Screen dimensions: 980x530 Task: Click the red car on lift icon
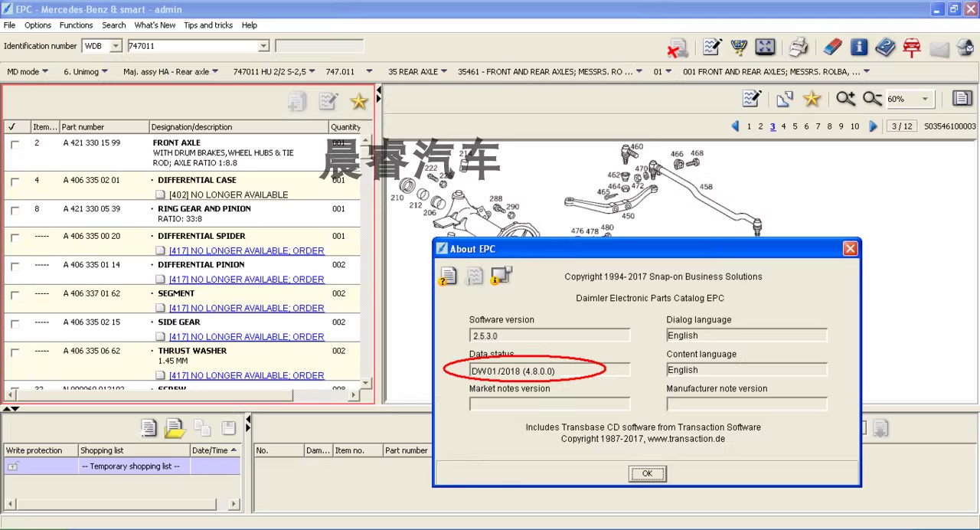tap(911, 47)
